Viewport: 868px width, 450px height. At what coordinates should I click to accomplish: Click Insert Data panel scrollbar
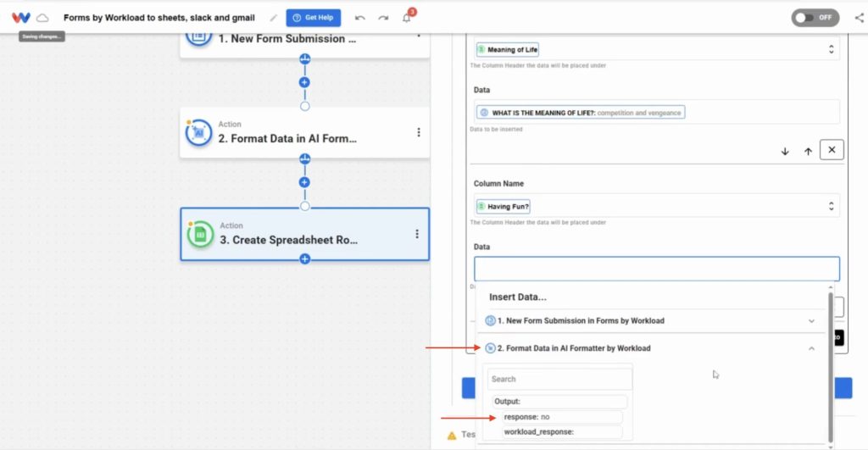click(831, 367)
